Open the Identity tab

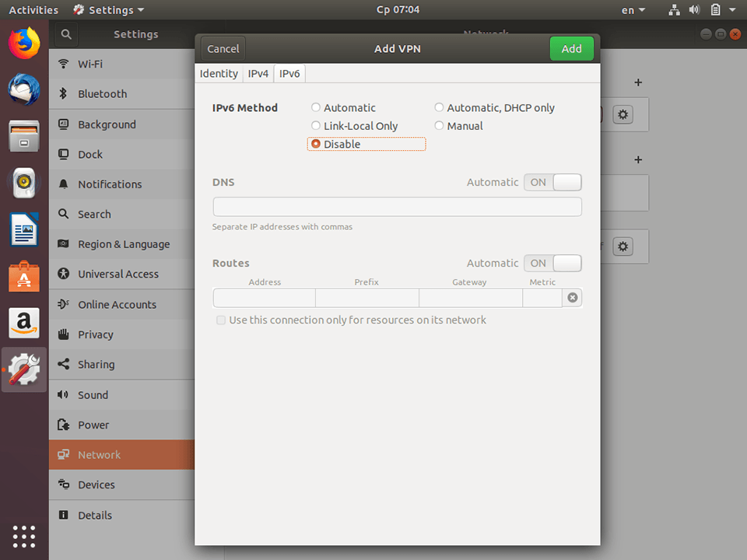click(219, 73)
